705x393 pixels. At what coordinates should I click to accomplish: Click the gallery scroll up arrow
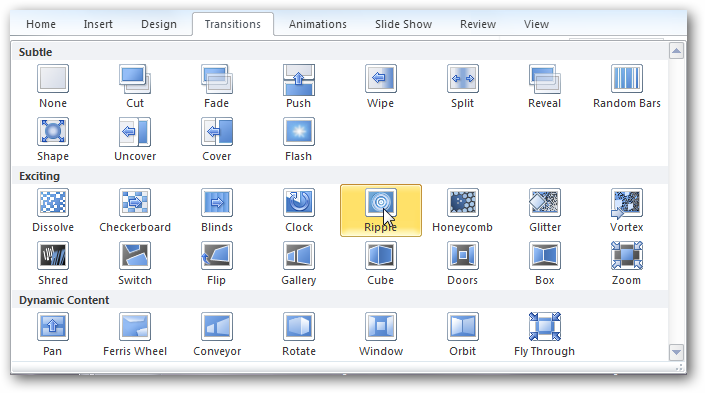point(676,51)
